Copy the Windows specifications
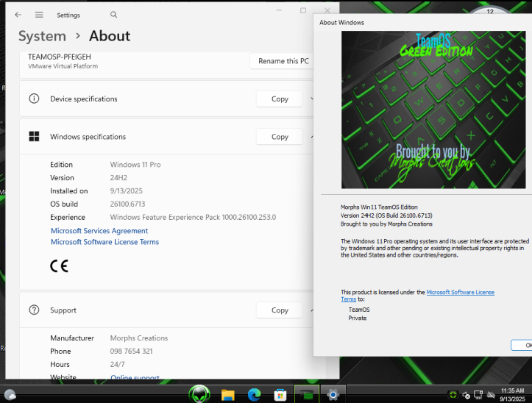532x403 pixels. point(280,136)
